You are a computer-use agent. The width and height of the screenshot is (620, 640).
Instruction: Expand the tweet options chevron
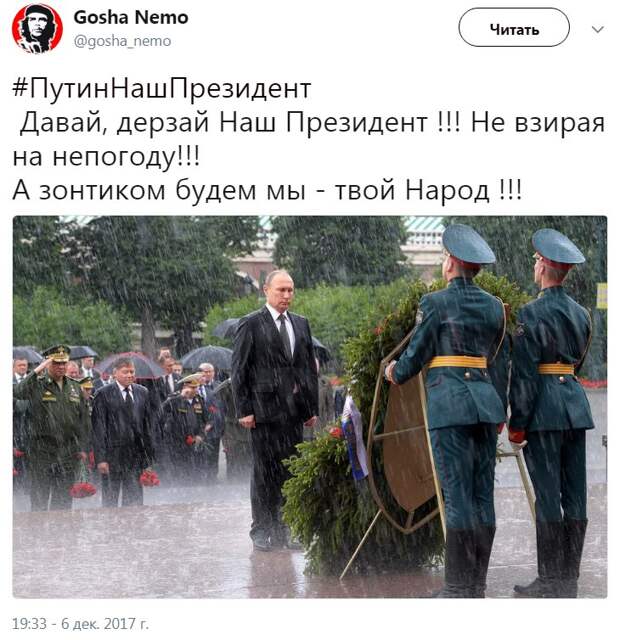click(598, 29)
